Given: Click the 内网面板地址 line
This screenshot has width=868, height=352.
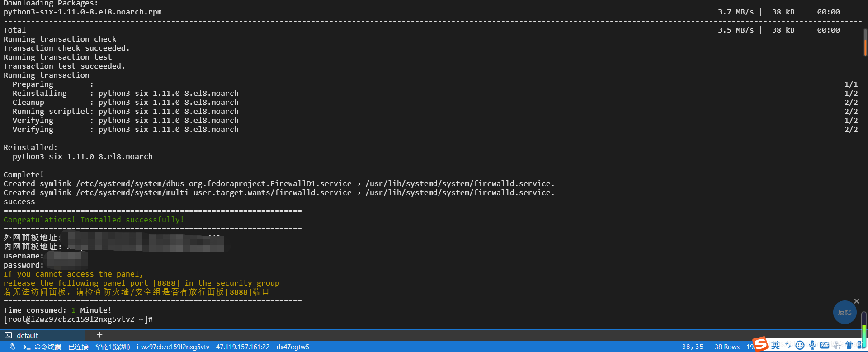Looking at the screenshot, I should point(113,247).
